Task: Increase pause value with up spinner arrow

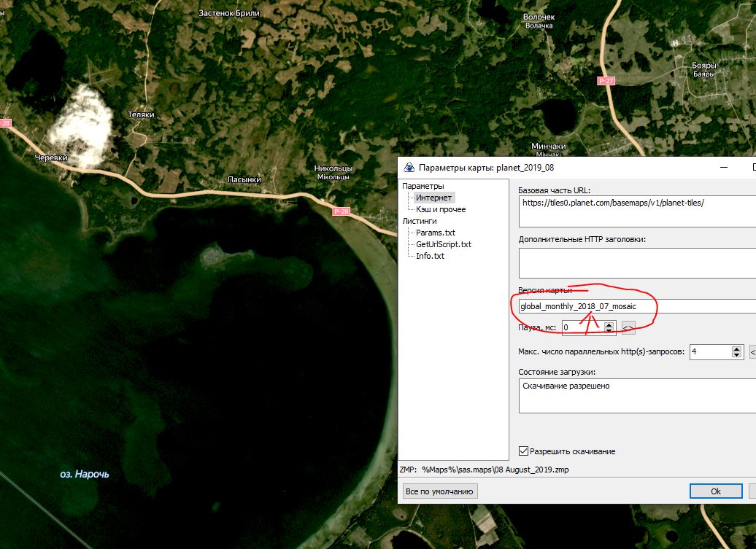Action: pyautogui.click(x=610, y=324)
